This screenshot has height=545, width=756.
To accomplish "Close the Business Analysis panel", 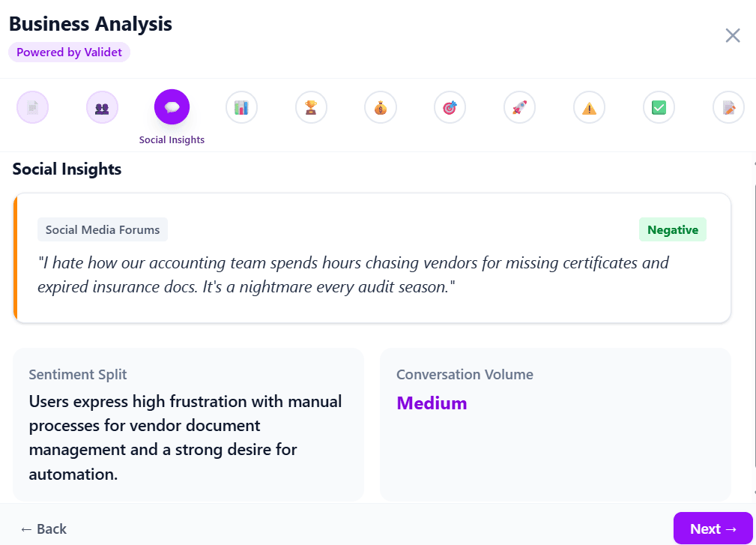I will point(732,35).
